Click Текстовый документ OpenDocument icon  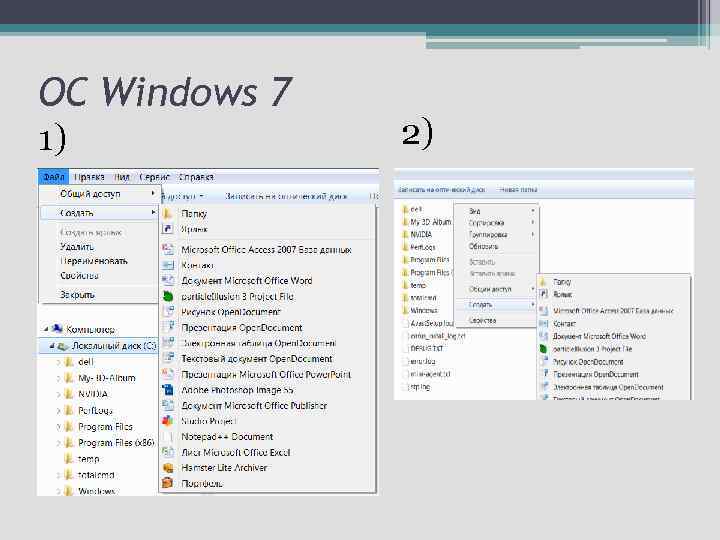(x=168, y=359)
